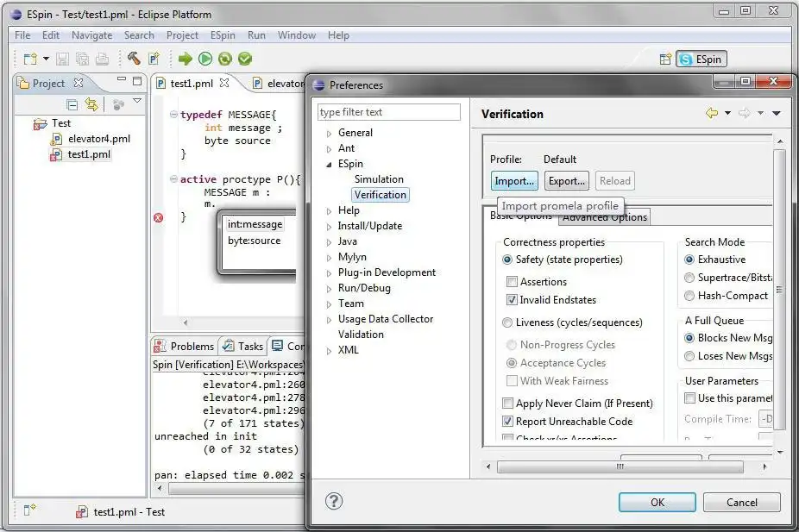
Task: Click the green refresh cycle icon
Action: coord(224,59)
